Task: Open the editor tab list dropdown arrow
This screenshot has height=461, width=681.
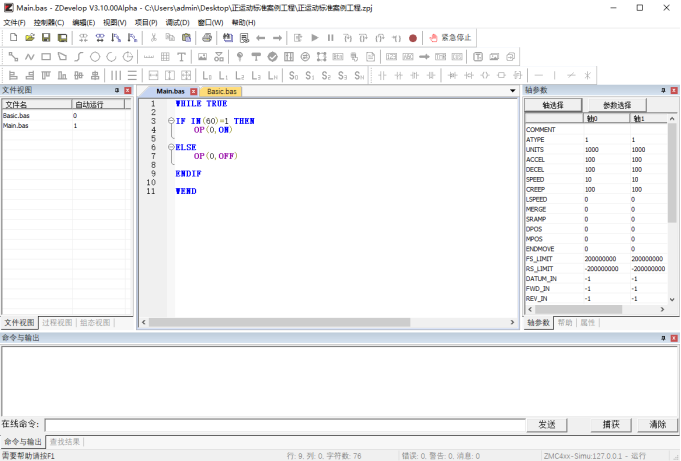Action: (x=512, y=91)
